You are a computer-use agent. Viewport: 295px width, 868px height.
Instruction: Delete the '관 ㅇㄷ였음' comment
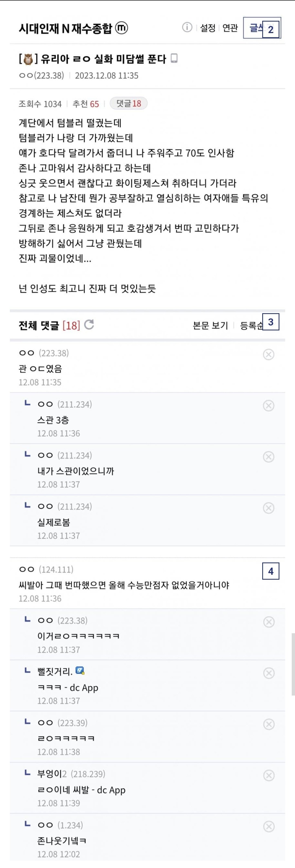click(269, 354)
